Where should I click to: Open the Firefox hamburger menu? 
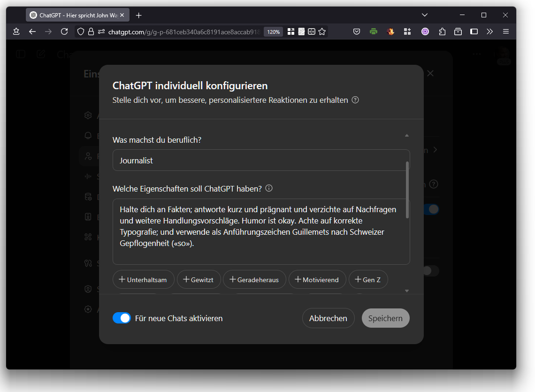click(505, 32)
